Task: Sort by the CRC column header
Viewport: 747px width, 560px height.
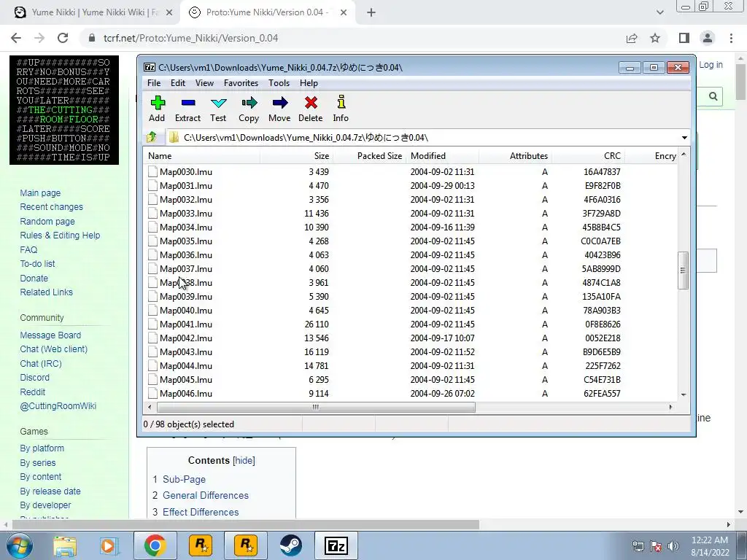Action: click(589, 156)
